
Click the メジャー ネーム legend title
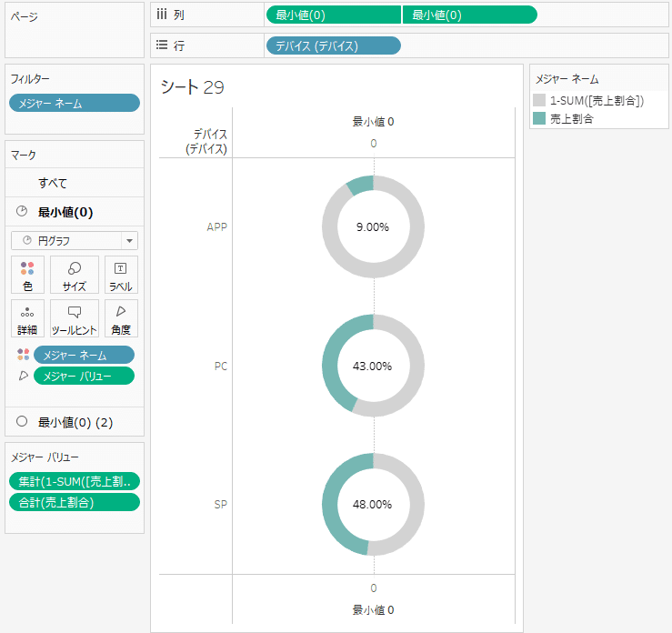(x=567, y=79)
